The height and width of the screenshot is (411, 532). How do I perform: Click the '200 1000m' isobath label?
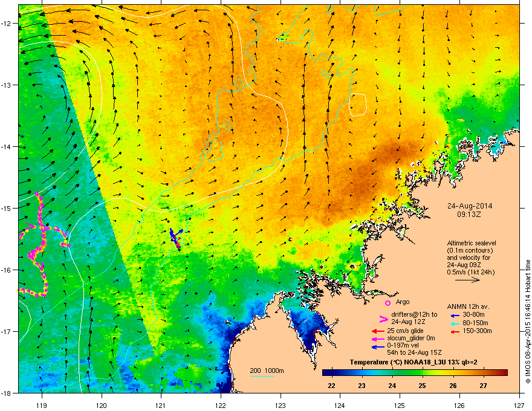[x=267, y=371]
